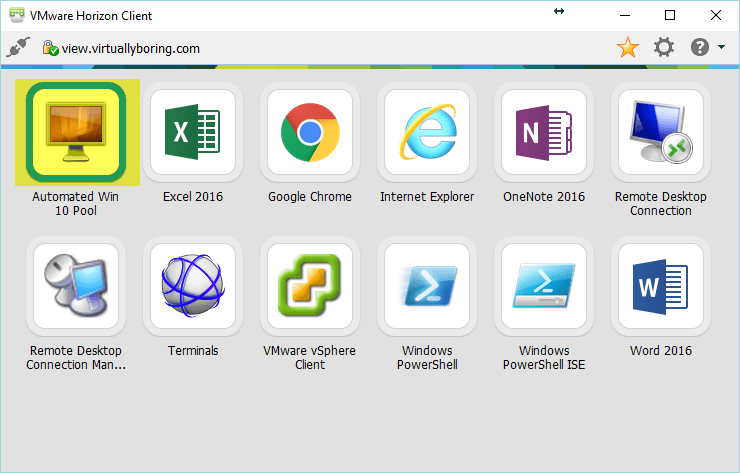Click the view.virtuallyboring.com server address
740x473 pixels.
click(x=131, y=49)
